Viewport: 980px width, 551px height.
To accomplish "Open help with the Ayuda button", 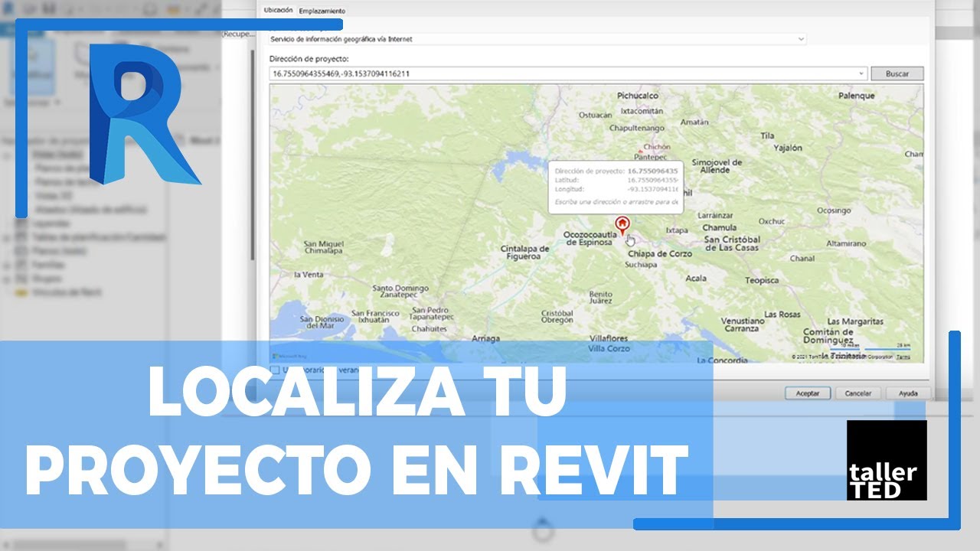I will pyautogui.click(x=908, y=393).
